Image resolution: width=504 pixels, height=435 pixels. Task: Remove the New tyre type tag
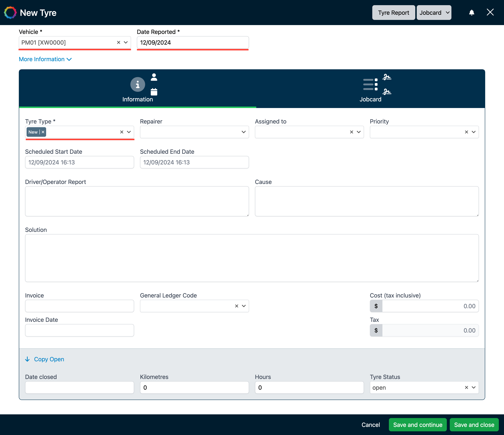pos(43,132)
